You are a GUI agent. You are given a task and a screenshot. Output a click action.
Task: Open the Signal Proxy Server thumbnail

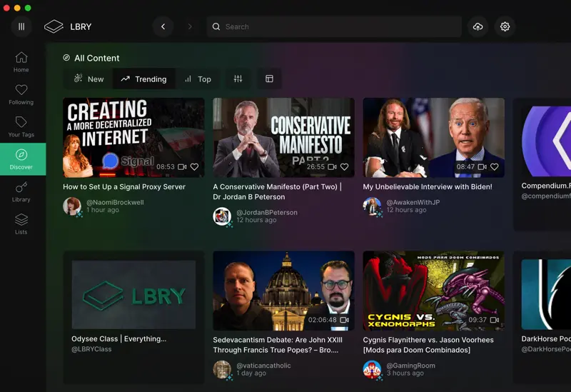133,137
